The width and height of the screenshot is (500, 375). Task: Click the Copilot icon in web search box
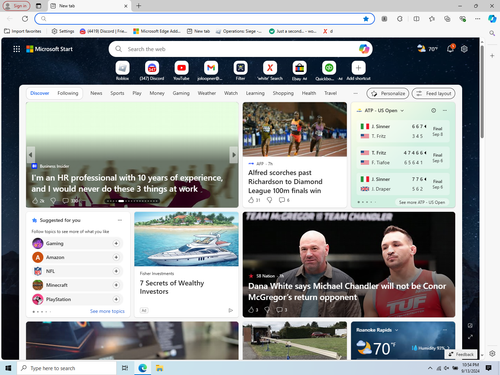[364, 49]
